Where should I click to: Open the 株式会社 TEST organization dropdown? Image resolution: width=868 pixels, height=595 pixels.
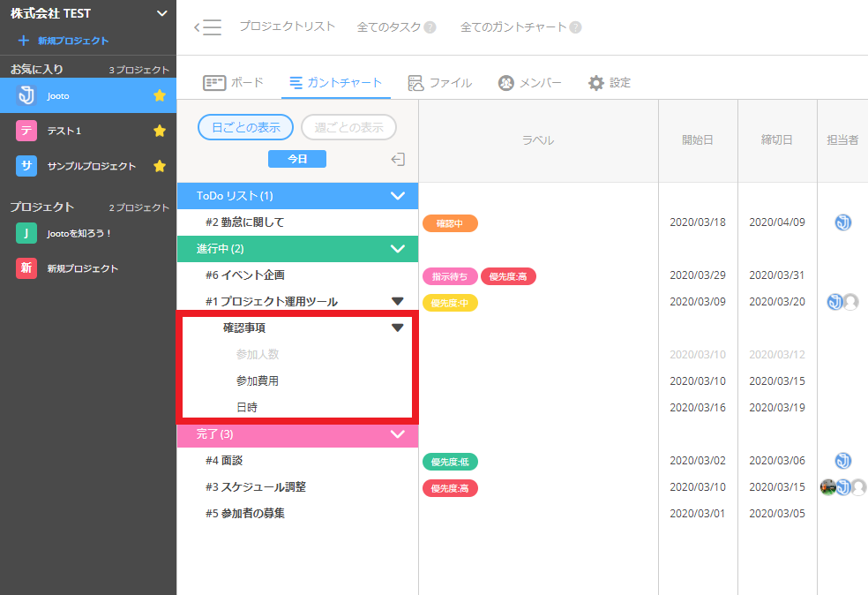pyautogui.click(x=161, y=13)
